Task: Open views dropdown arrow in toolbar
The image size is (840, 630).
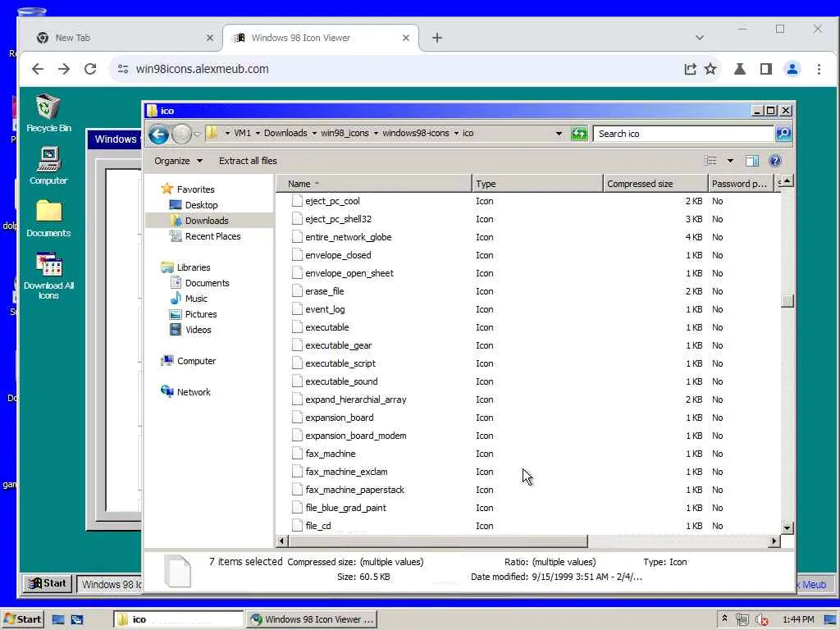Action: coord(729,161)
